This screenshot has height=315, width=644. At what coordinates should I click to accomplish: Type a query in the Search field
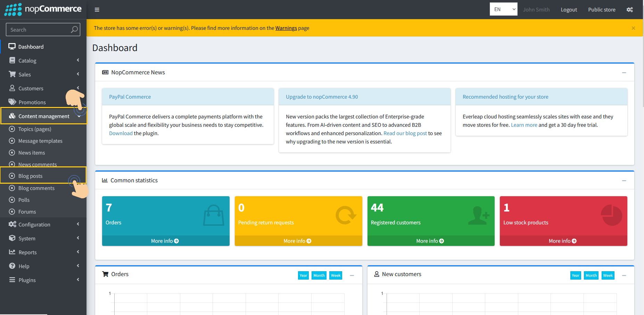(38, 30)
